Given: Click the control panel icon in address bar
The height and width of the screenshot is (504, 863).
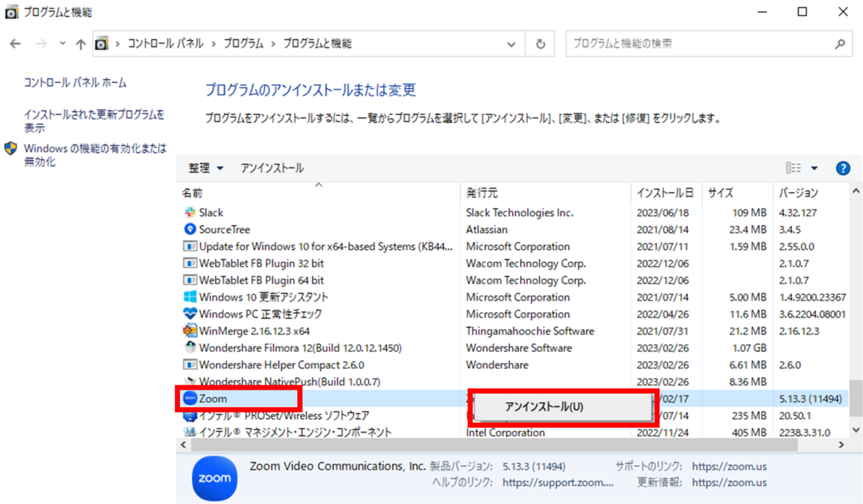Looking at the screenshot, I should [101, 44].
